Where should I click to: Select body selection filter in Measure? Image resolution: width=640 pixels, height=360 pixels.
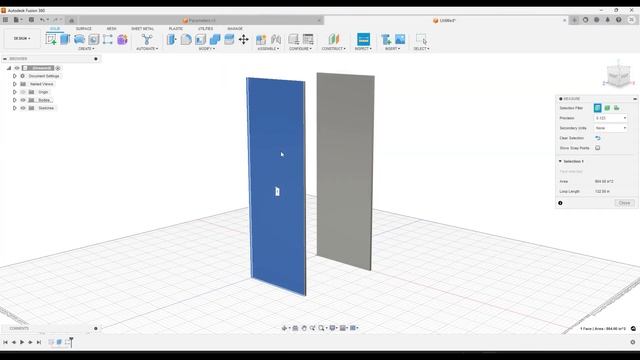coord(607,108)
